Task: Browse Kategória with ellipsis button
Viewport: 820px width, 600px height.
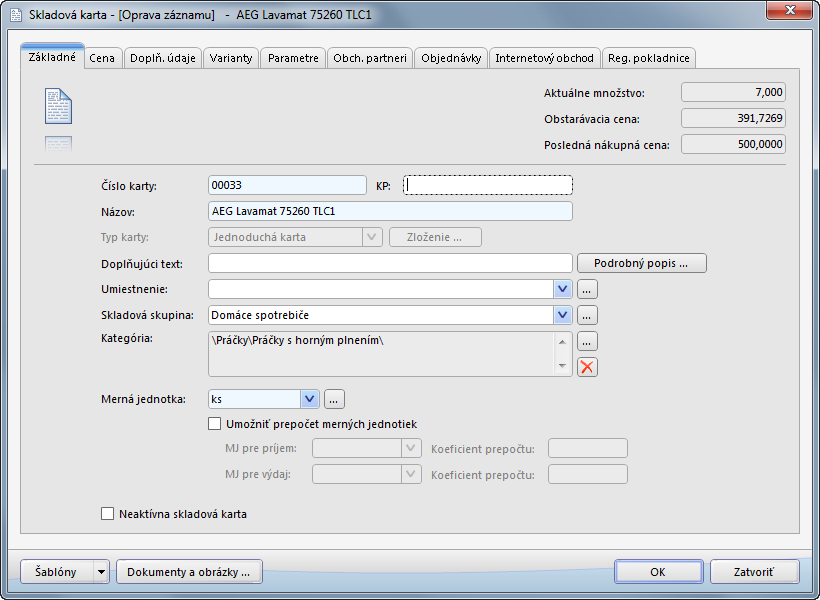Action: (587, 342)
